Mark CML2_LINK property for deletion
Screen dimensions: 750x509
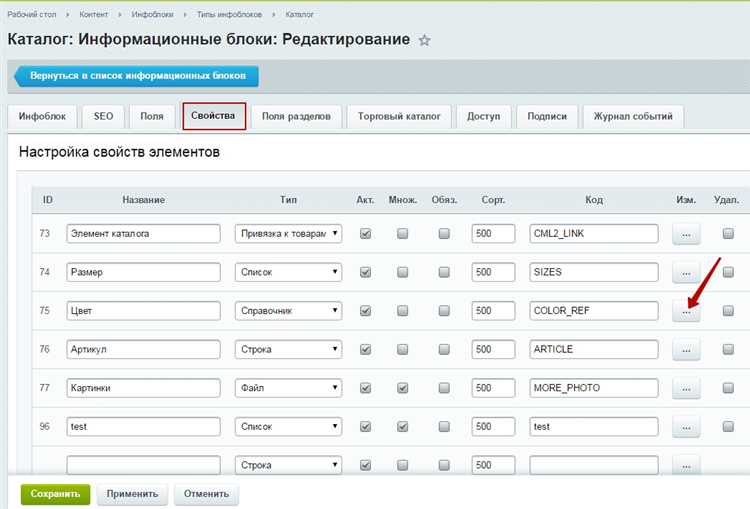pyautogui.click(x=728, y=233)
